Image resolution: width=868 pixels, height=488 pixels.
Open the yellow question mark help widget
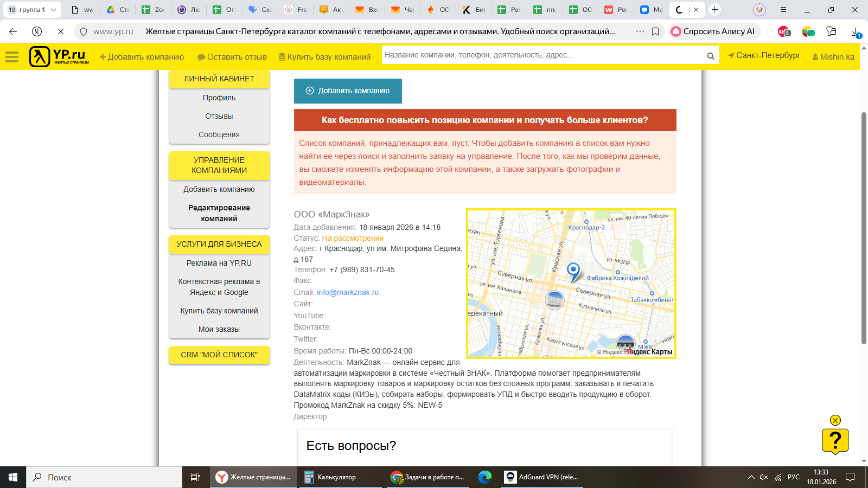click(835, 441)
